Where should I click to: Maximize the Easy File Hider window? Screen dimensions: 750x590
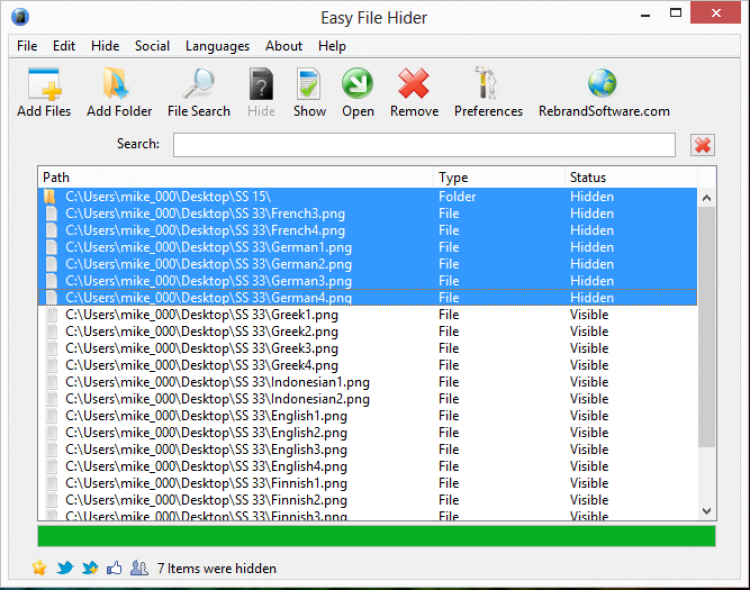coord(675,13)
